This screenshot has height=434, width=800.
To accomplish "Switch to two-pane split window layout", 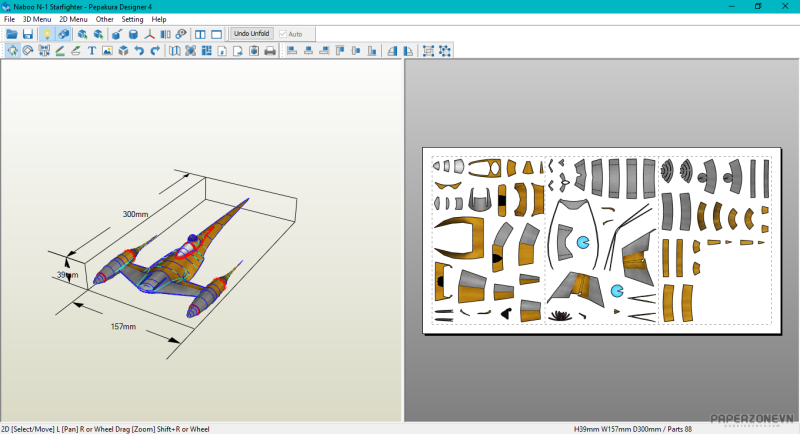I will (x=200, y=34).
